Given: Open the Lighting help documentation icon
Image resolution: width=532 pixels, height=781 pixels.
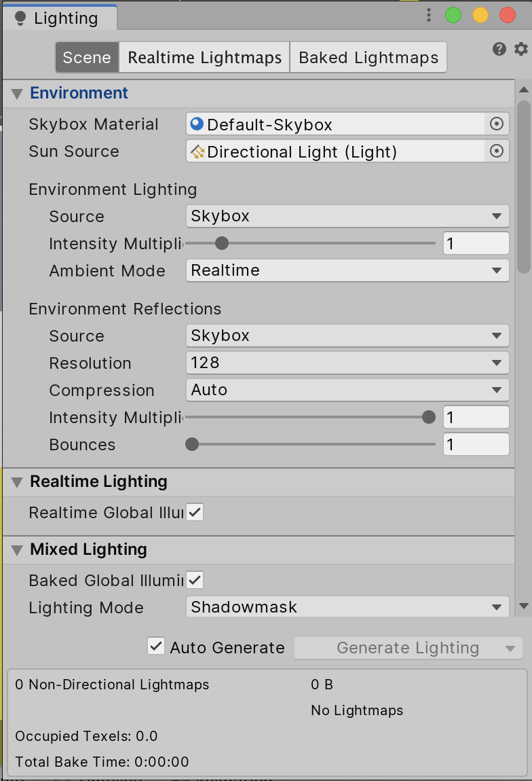Looking at the screenshot, I should click(499, 49).
